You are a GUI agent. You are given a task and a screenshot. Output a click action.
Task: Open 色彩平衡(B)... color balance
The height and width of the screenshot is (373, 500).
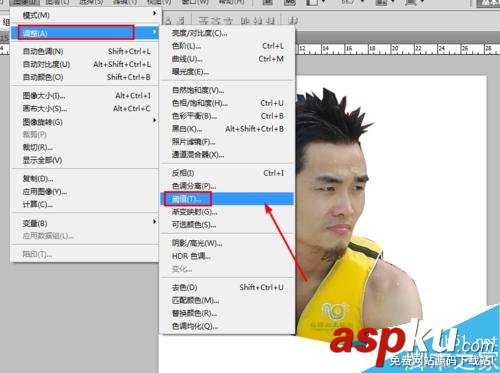coord(227,116)
